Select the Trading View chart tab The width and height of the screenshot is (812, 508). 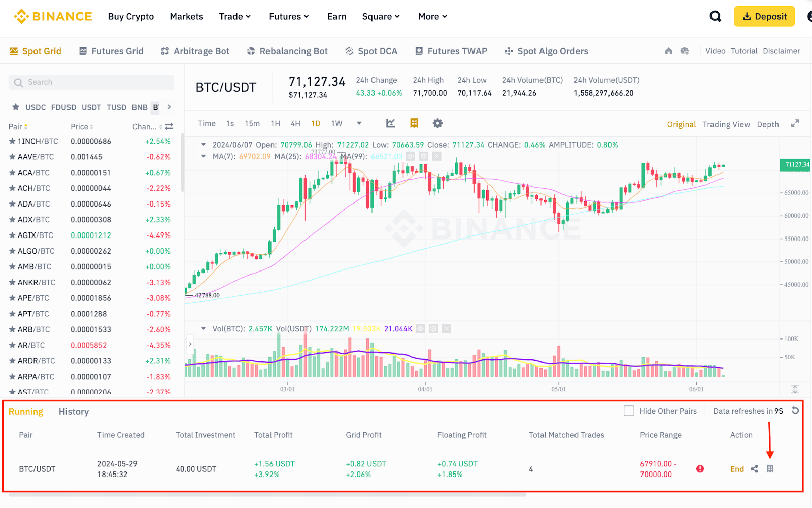click(x=726, y=124)
